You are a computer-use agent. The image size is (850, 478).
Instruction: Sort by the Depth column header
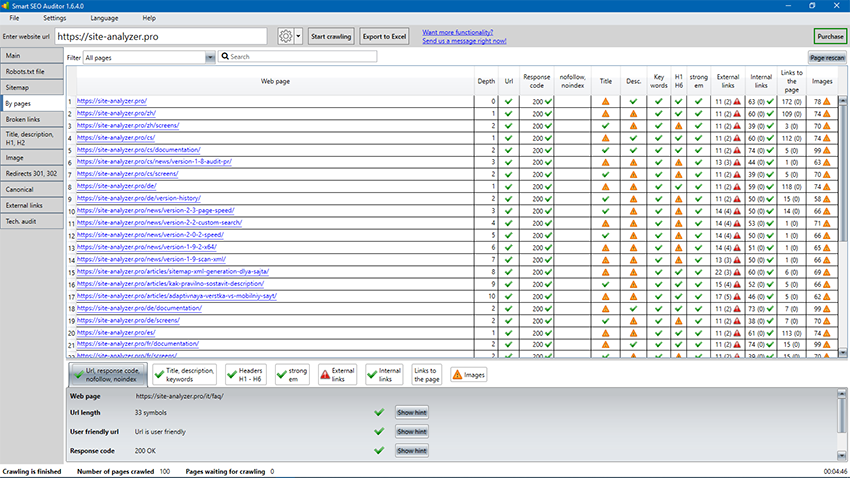[486, 81]
